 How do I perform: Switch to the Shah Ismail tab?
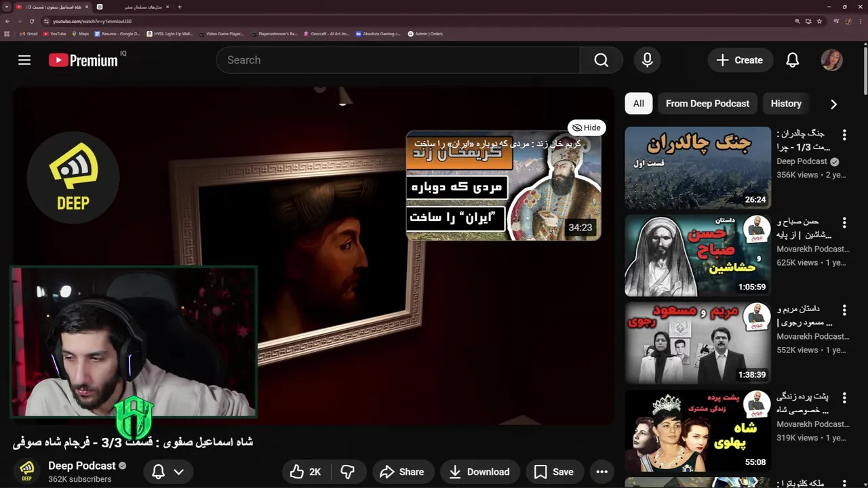(52, 7)
